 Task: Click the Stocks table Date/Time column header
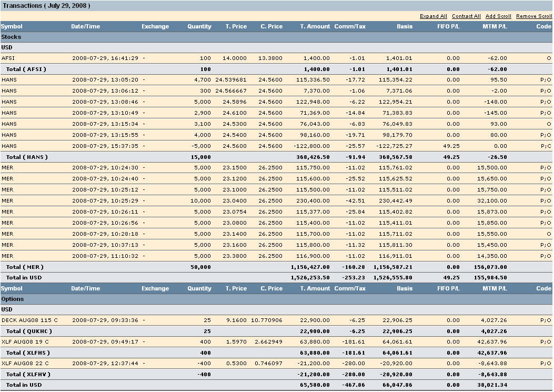(86, 26)
